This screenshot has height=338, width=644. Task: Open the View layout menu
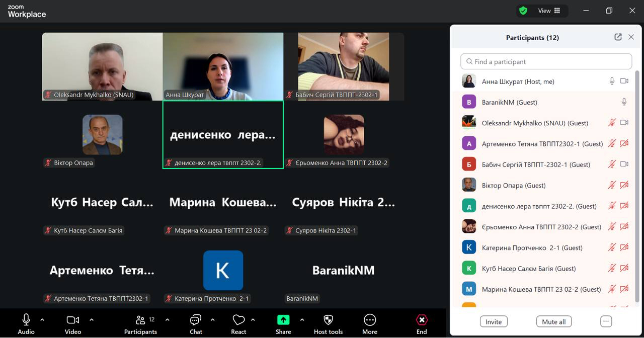click(549, 11)
